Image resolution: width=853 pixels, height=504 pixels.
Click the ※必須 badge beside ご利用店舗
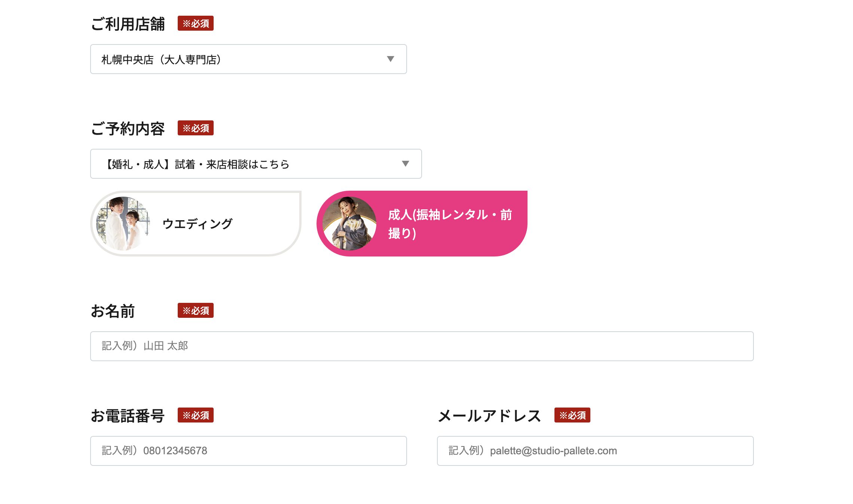(x=196, y=24)
